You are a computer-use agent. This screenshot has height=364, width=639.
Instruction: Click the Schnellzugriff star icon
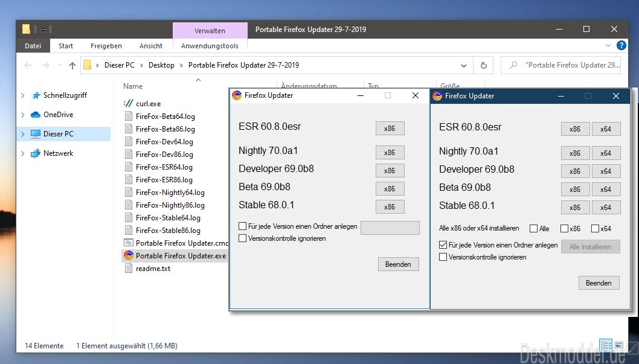36,95
